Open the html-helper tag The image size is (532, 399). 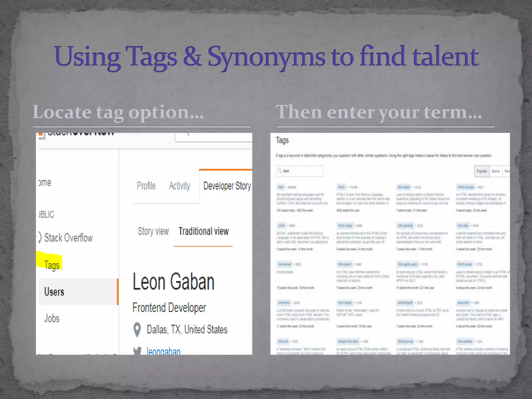click(345, 303)
